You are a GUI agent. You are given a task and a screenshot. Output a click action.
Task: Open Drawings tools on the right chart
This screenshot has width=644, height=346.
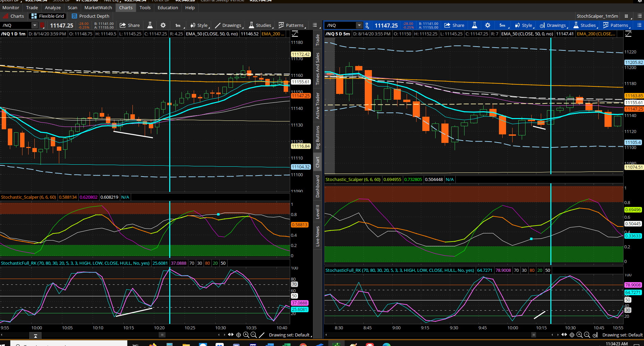[x=553, y=25]
